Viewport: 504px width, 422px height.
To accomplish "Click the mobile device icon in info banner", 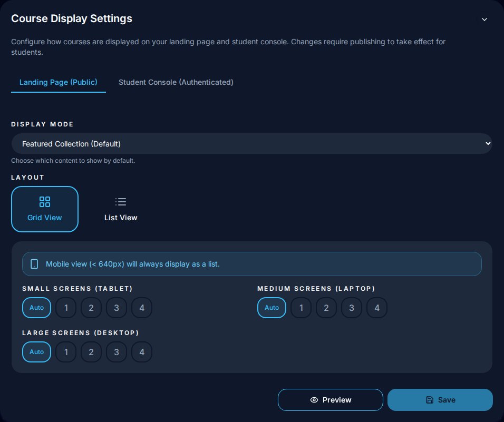I will (34, 264).
